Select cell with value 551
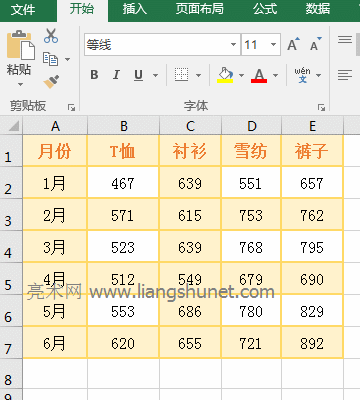This screenshot has width=360, height=400. [x=251, y=183]
